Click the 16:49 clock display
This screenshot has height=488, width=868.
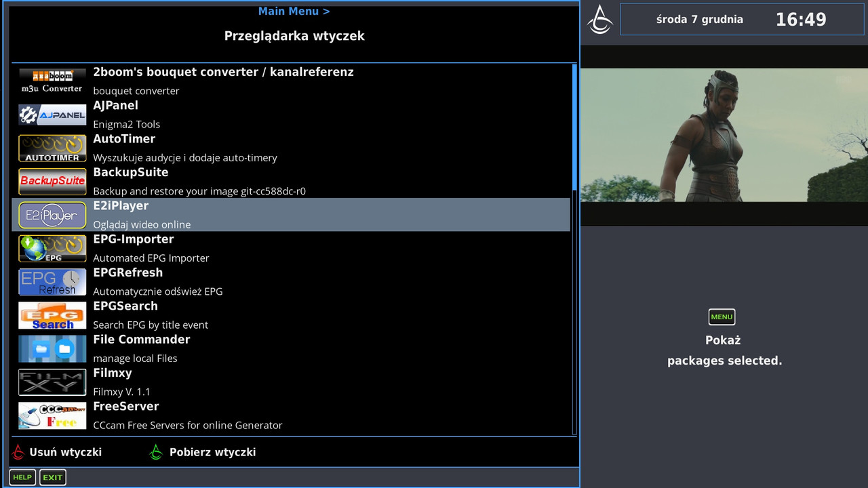click(x=801, y=19)
